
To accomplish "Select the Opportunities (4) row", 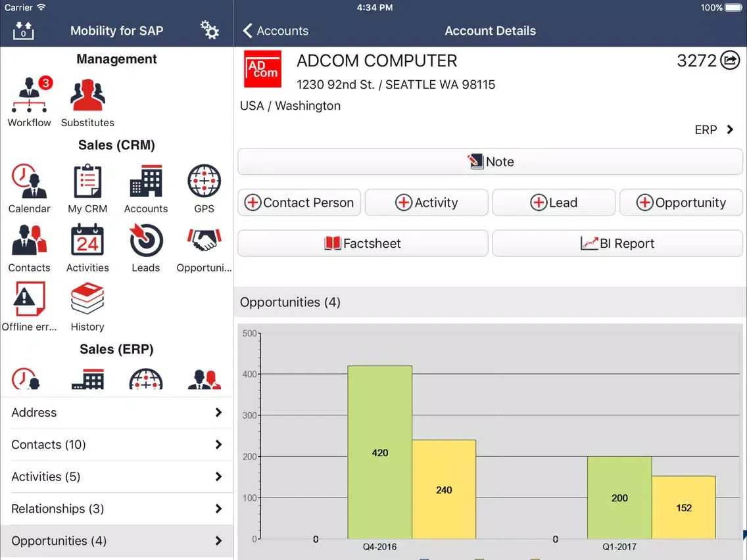I will coord(117,541).
